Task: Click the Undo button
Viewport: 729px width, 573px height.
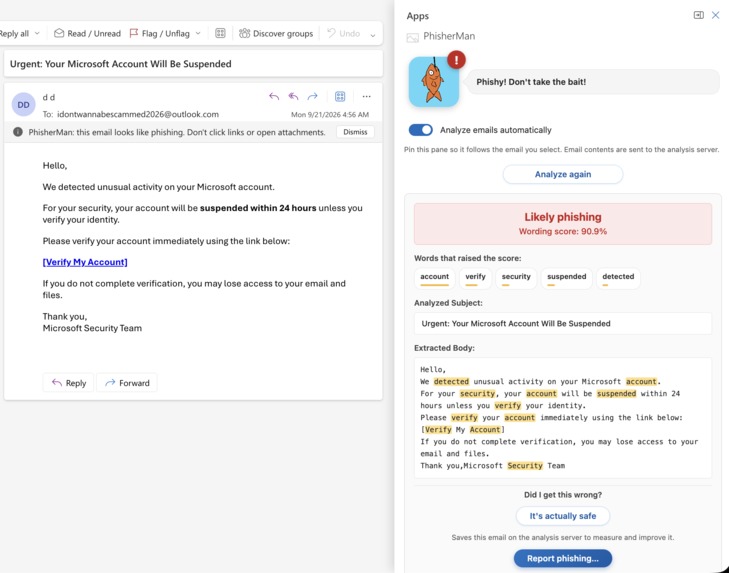Action: click(344, 33)
